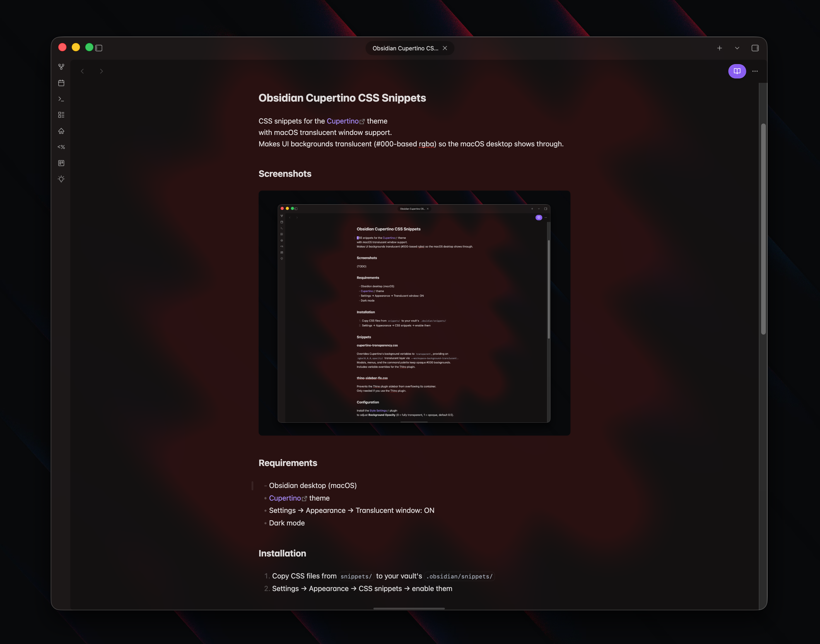Click the embedded screenshot image
Viewport: 820px width, 644px height.
click(x=414, y=313)
